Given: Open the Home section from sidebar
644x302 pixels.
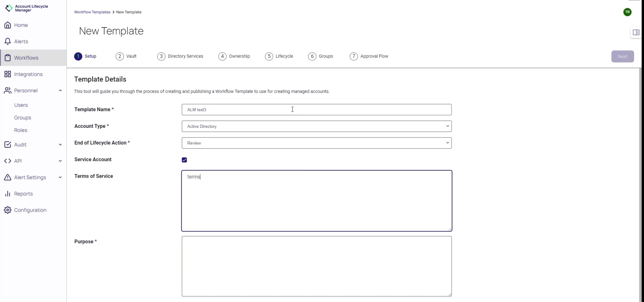Looking at the screenshot, I should tap(21, 25).
